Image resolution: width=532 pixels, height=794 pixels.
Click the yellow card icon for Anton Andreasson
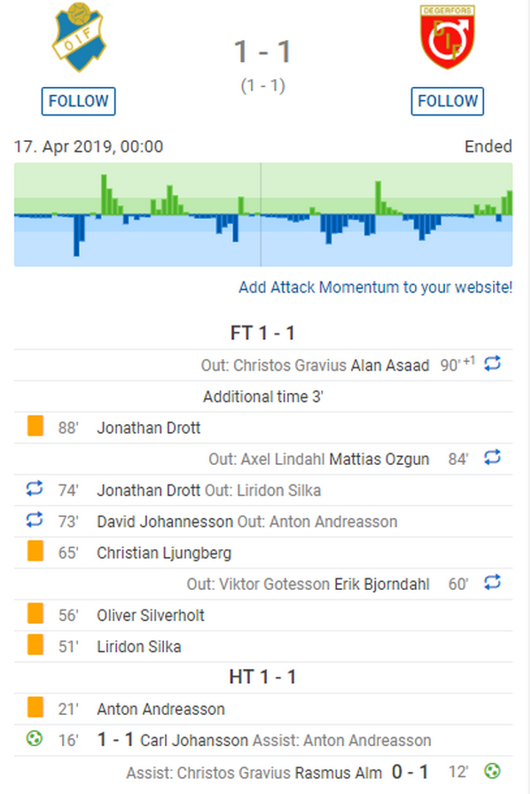(x=35, y=707)
